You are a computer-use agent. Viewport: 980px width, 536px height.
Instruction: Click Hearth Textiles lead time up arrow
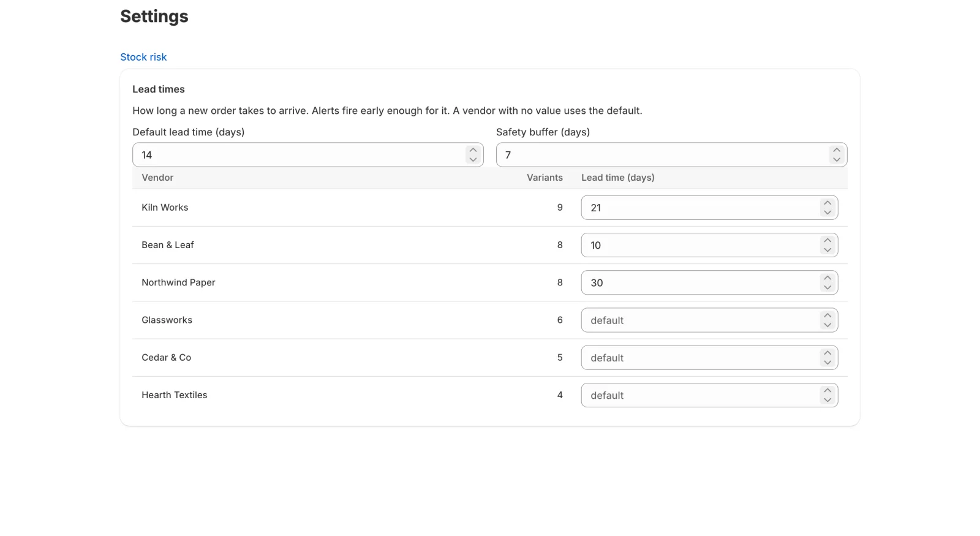point(827,390)
